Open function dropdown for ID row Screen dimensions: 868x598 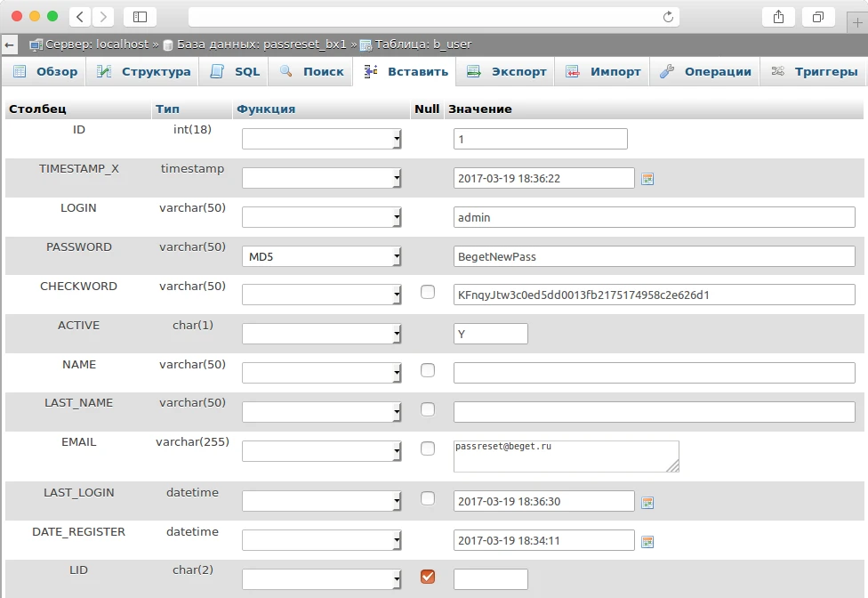point(322,140)
